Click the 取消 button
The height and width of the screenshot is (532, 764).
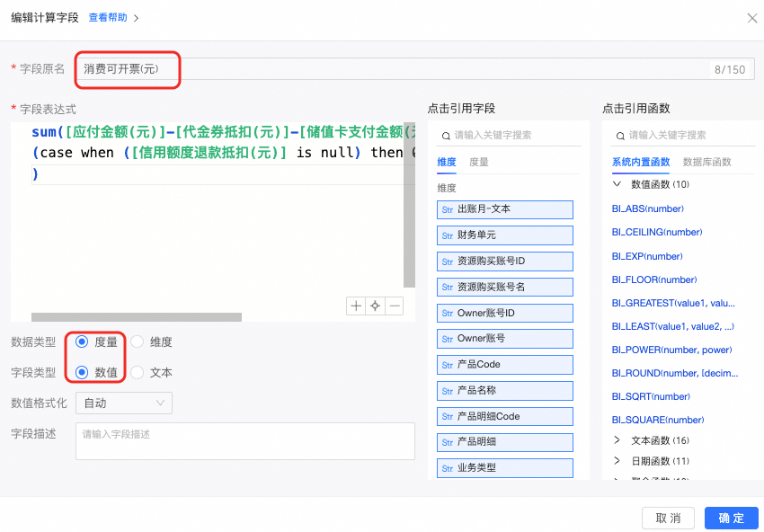coord(668,518)
